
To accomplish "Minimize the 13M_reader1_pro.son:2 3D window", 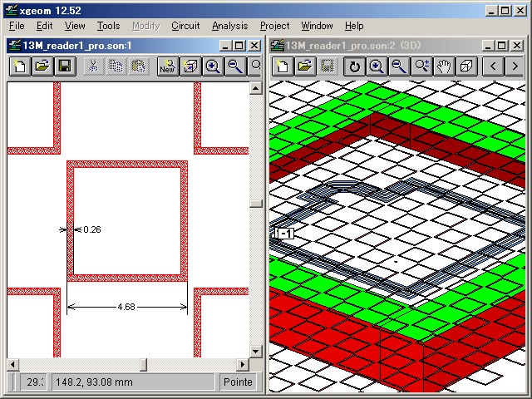I will [488, 46].
